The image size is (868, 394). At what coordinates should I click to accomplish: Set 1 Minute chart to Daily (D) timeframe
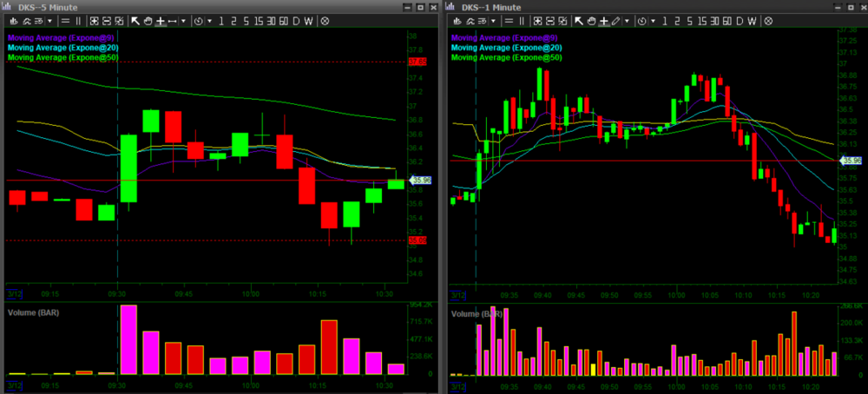pyautogui.click(x=738, y=20)
